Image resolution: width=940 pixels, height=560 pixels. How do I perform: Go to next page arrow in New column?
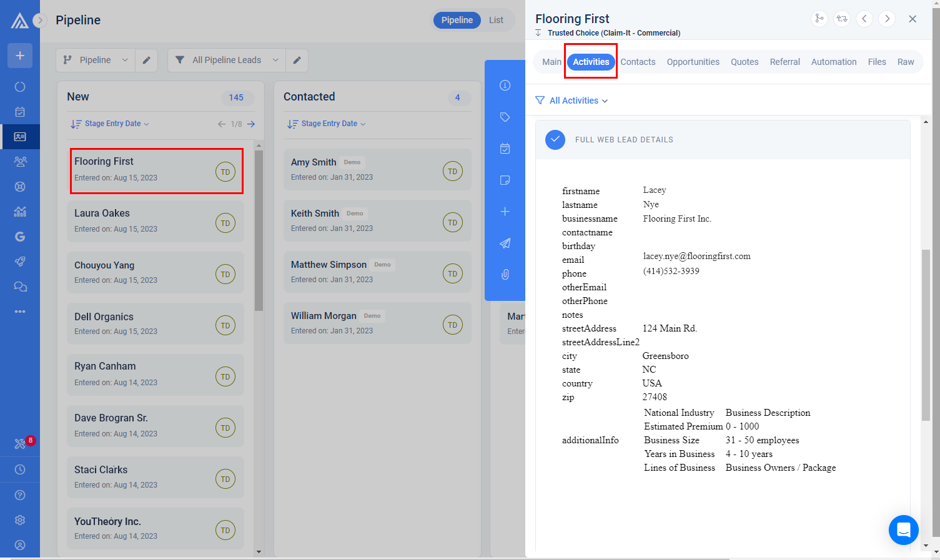pyautogui.click(x=251, y=124)
